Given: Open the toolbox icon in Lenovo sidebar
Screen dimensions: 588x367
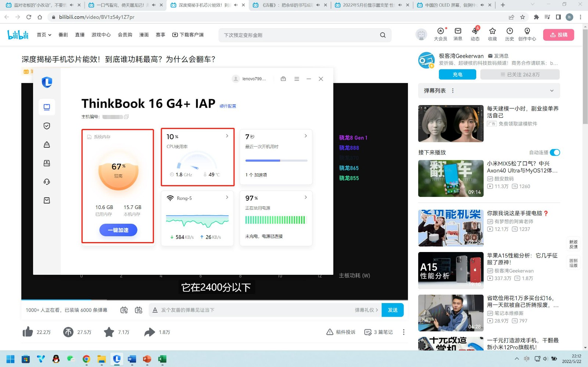Looking at the screenshot, I should click(47, 145).
